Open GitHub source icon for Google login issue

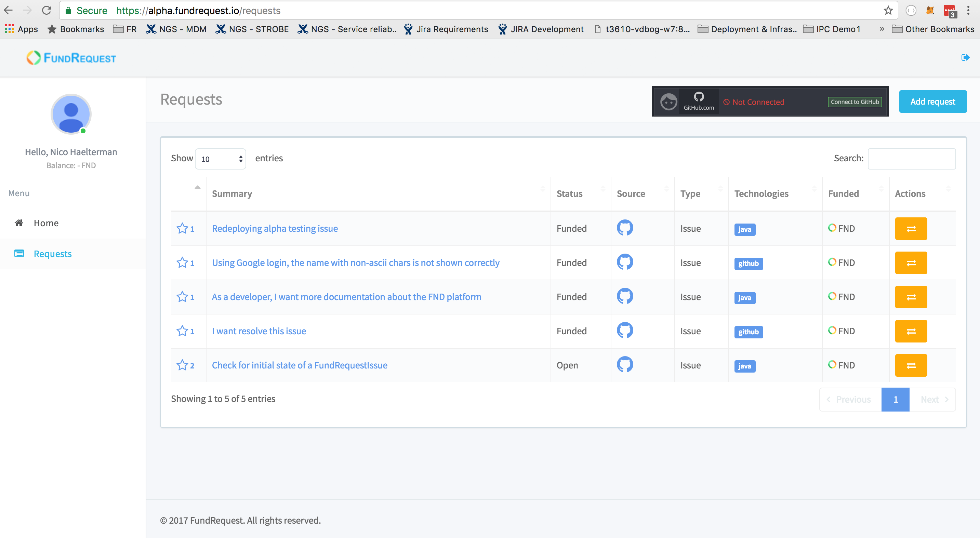624,262
